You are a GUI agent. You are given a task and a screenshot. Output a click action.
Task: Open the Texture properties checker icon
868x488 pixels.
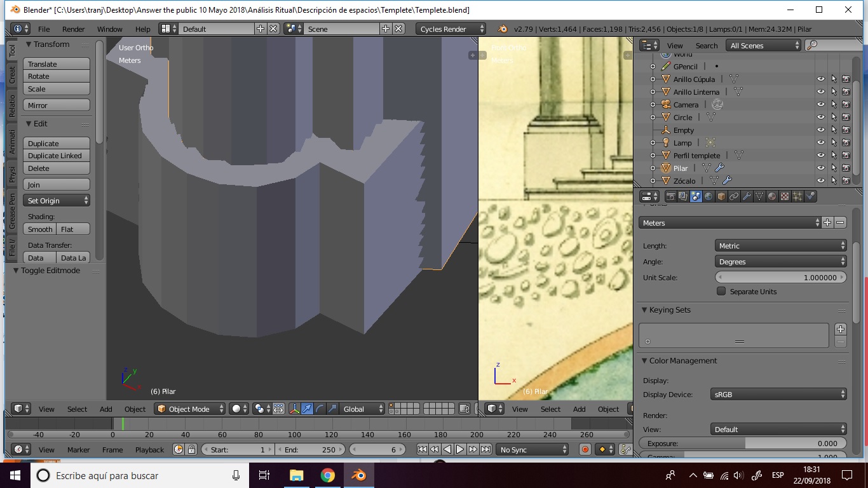[x=785, y=196]
